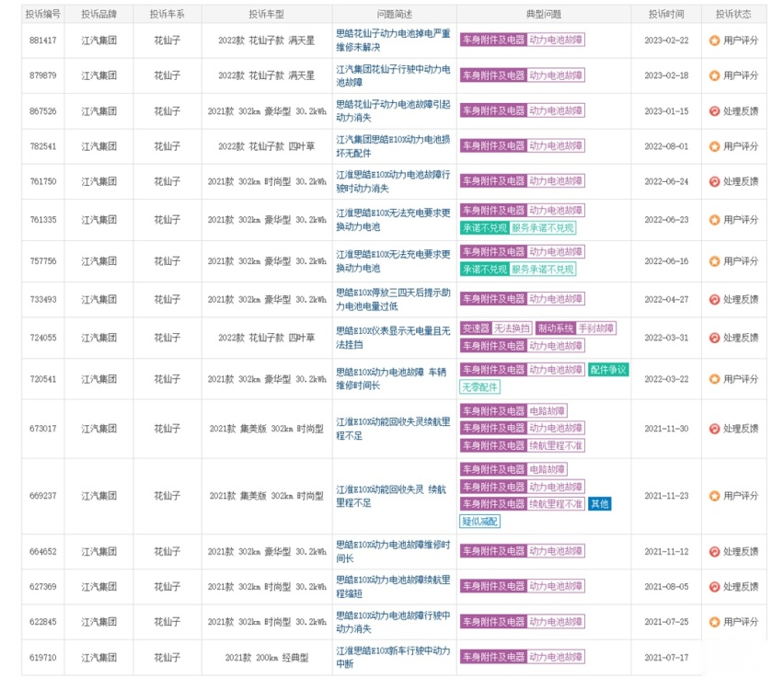Click the 用户评分 status icon for complaint 757756
This screenshot has height=690, width=784.
coord(714,261)
